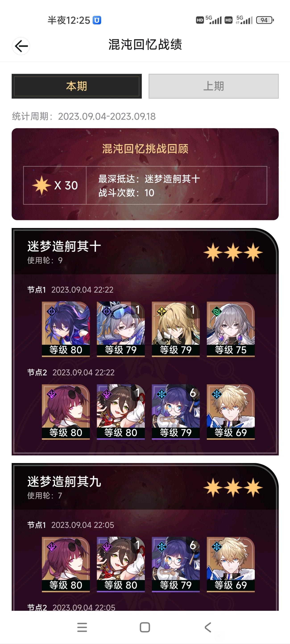The image size is (290, 644).
Task: Select Silver Wolf portrait level 79
Action: pos(121,329)
